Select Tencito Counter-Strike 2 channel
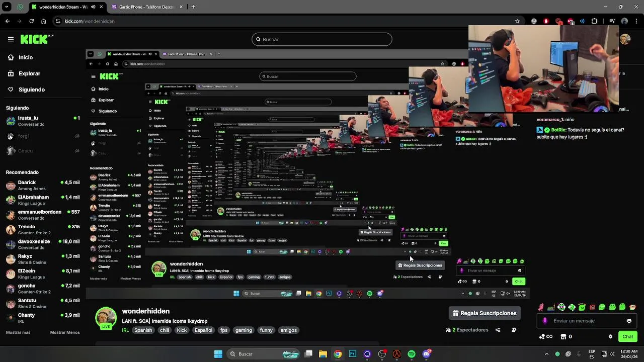Image resolution: width=644 pixels, height=362 pixels. [43, 230]
